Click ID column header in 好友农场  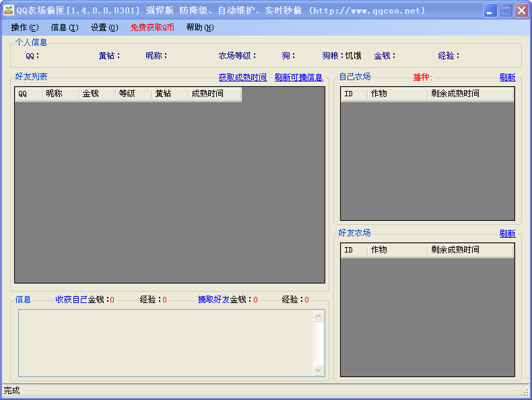point(354,251)
